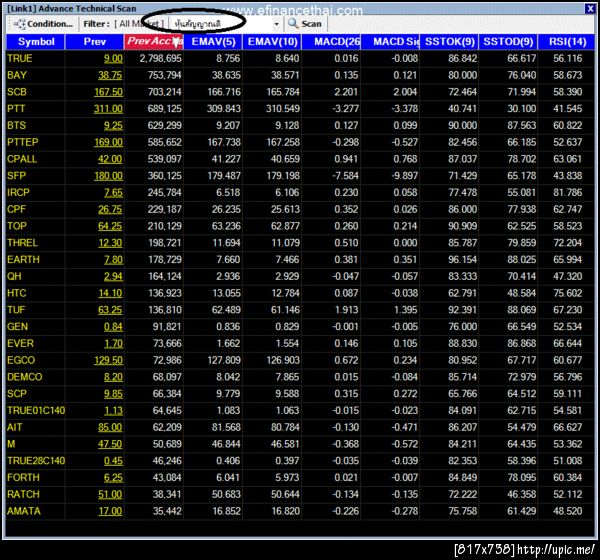Select the FORTH symbol
The image size is (600, 560).
[x=23, y=478]
